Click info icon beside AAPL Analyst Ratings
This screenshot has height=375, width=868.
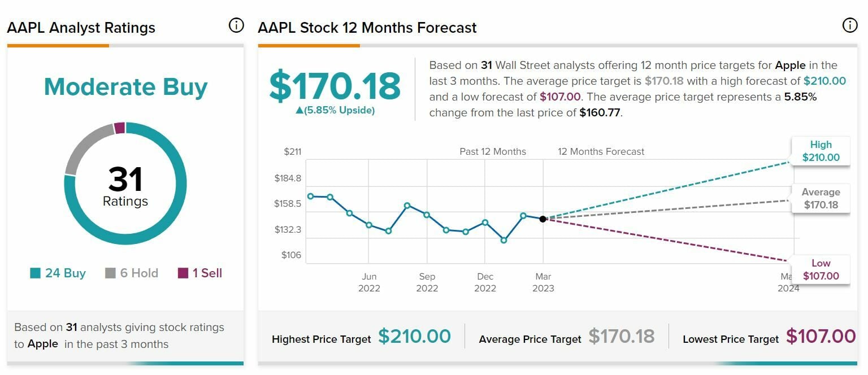click(x=236, y=25)
